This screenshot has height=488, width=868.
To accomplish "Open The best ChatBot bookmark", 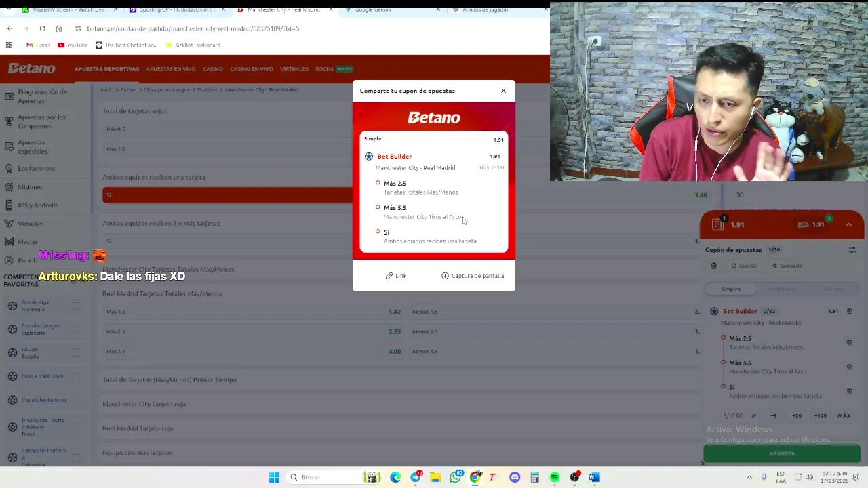I will click(126, 45).
